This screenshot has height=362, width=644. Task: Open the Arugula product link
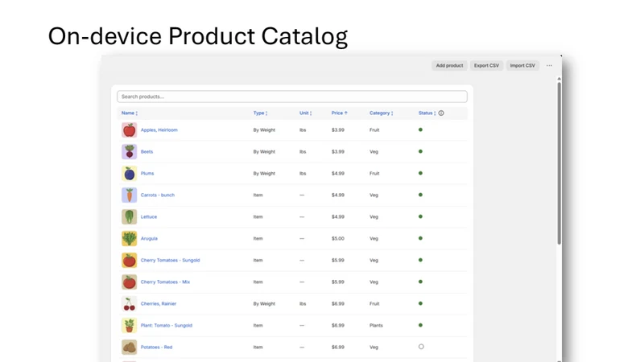coord(149,239)
